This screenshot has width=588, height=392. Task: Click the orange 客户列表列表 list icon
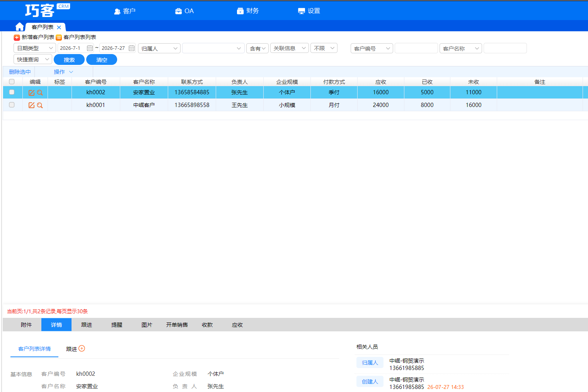click(x=59, y=37)
